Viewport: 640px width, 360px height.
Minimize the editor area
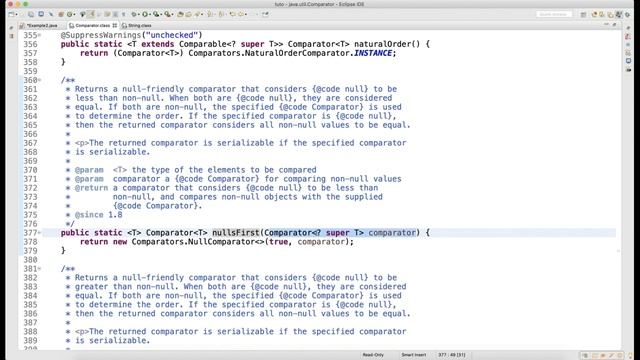point(606,24)
